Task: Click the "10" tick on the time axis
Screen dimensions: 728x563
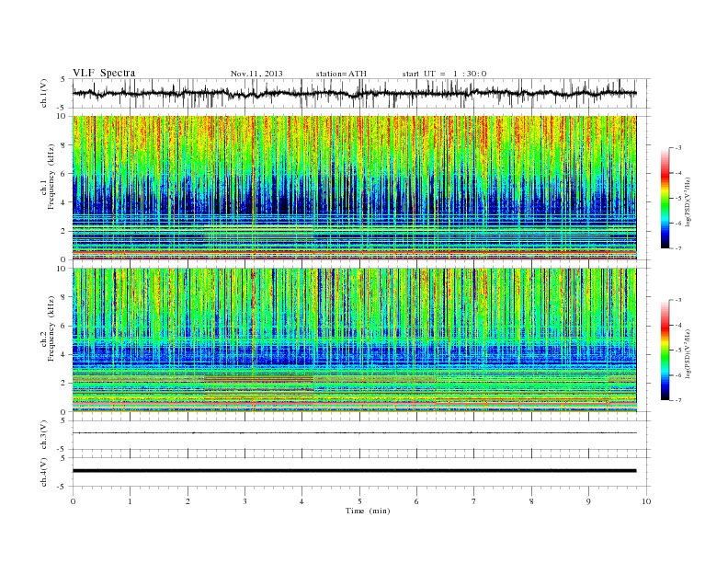Action: click(646, 501)
